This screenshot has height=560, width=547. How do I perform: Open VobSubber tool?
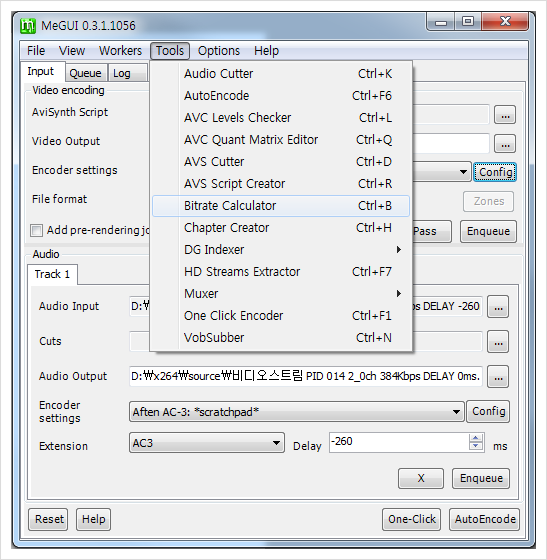pos(281,338)
